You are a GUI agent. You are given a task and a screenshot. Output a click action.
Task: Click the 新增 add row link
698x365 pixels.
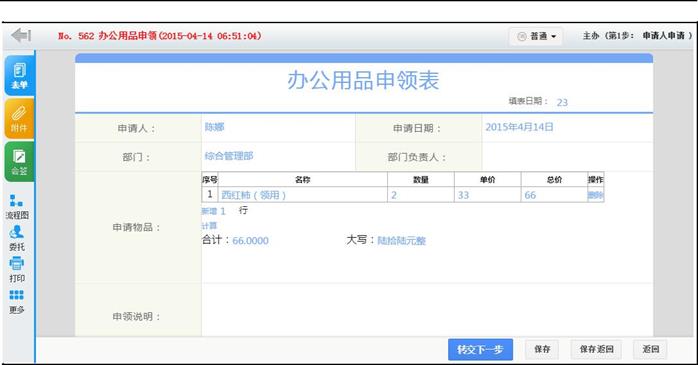[x=209, y=211]
